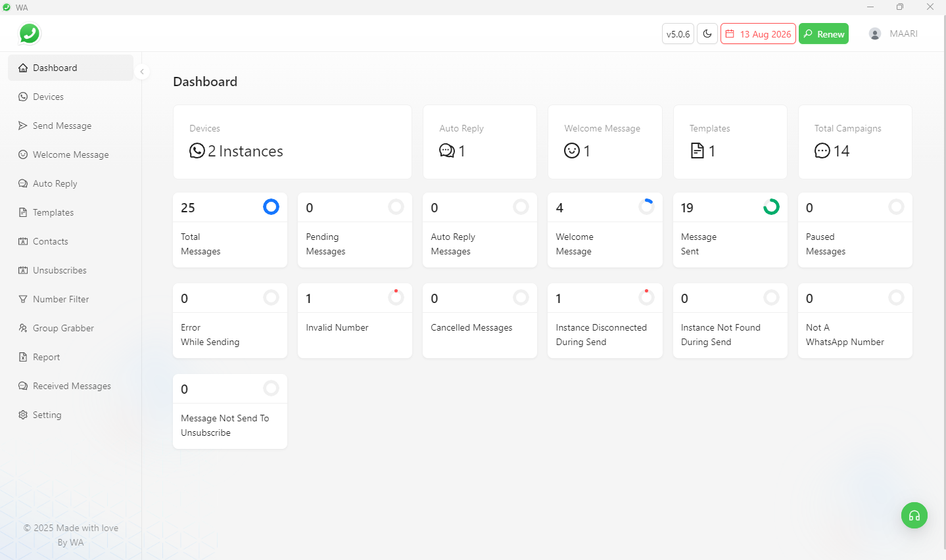Collapse the sidebar with chevron arrow
This screenshot has width=946, height=560.
[142, 72]
